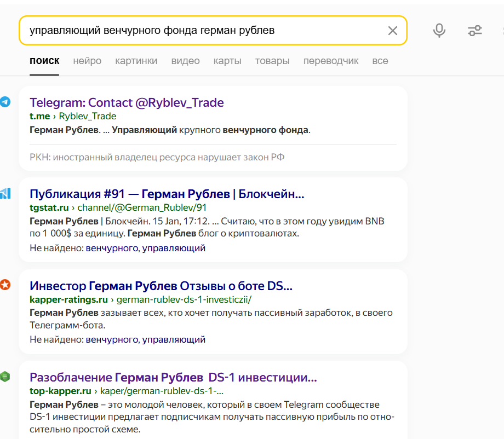Screen dimensions: 504x439
Task: Go to the 'видео' tab
Action: pos(186,61)
